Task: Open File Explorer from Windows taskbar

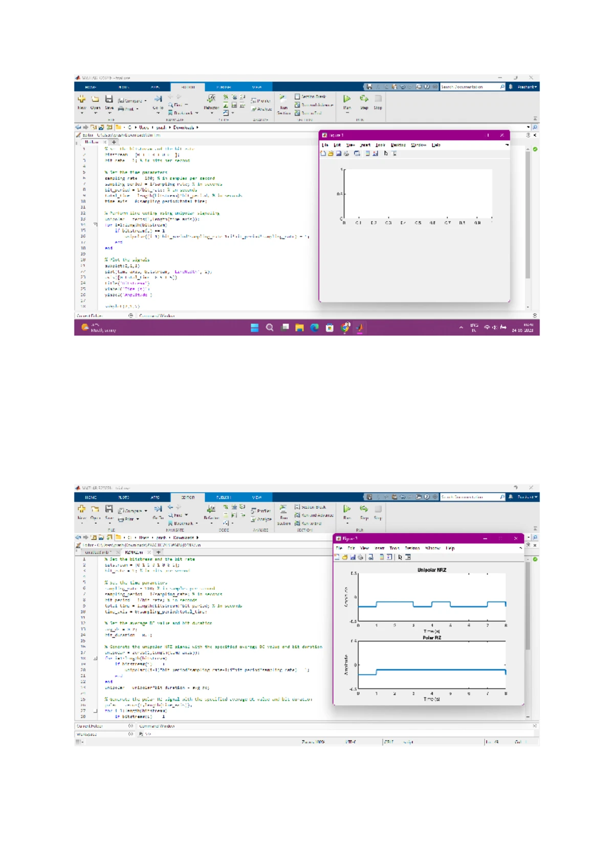Action: (299, 328)
